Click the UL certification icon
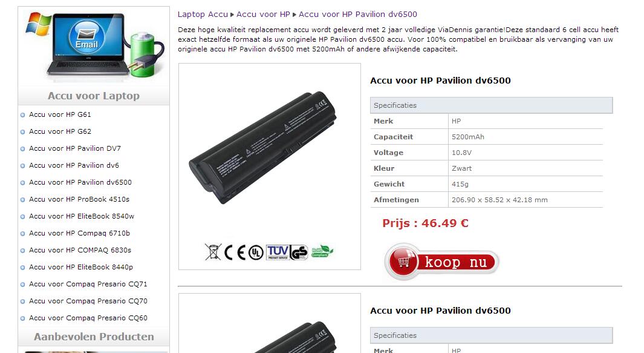 point(256,252)
